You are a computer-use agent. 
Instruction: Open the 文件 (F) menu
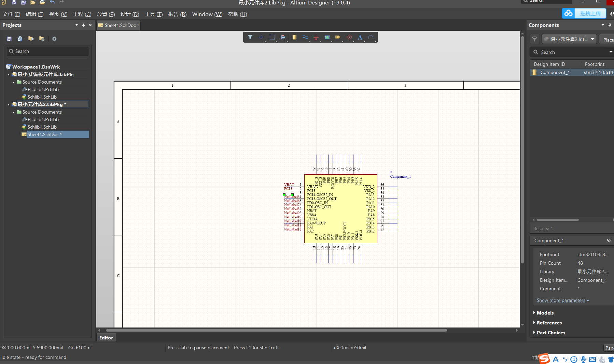pyautogui.click(x=12, y=14)
